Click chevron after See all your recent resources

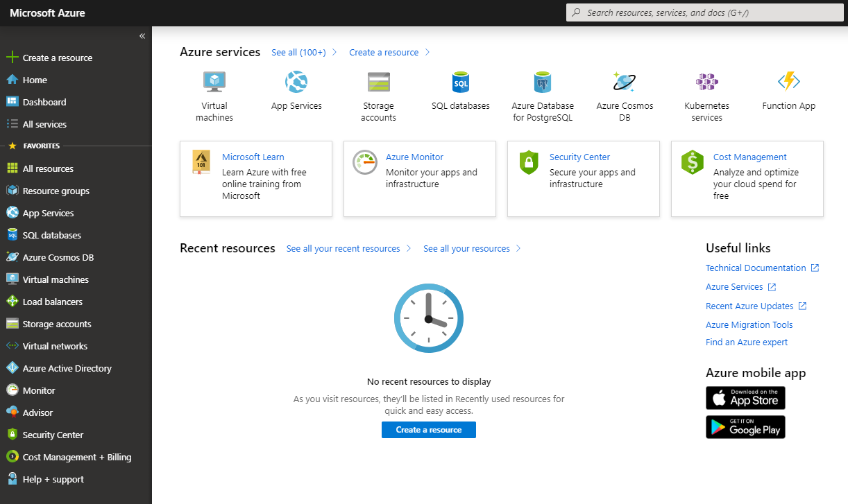click(x=409, y=248)
